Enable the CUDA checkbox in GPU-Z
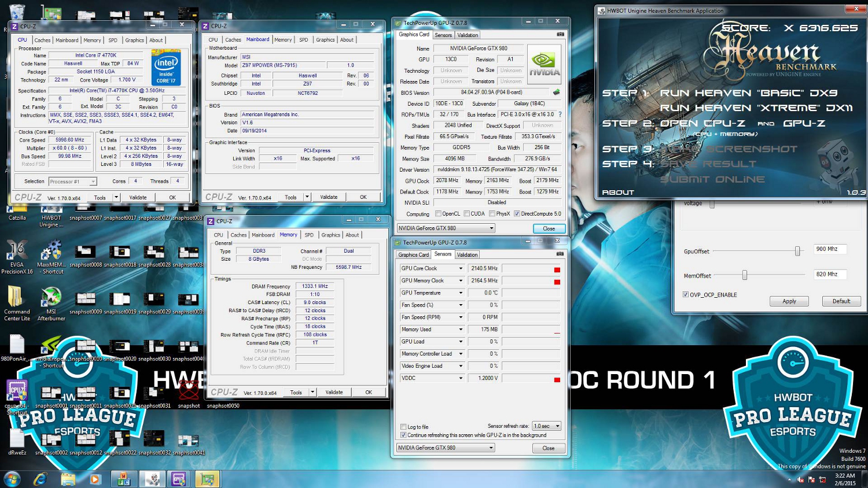 pyautogui.click(x=466, y=214)
